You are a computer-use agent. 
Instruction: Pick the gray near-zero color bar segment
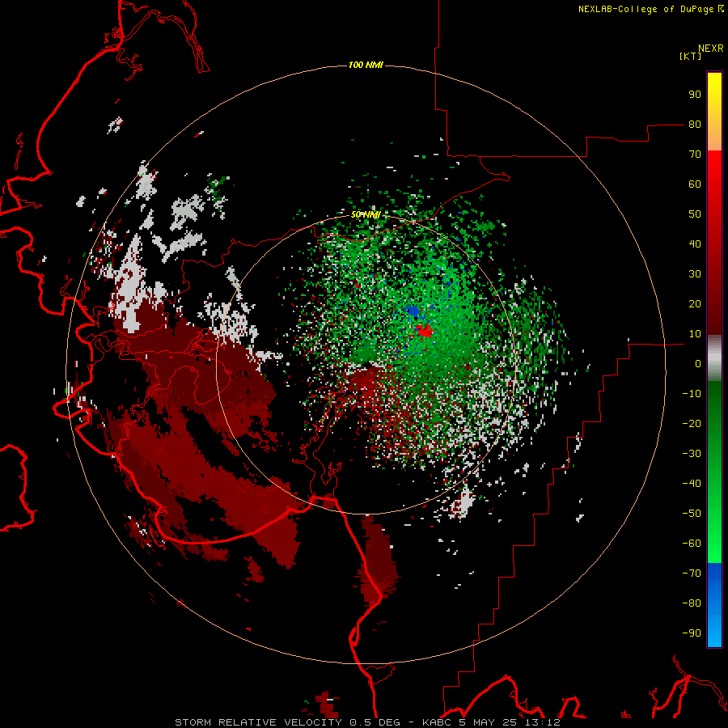[x=714, y=358]
